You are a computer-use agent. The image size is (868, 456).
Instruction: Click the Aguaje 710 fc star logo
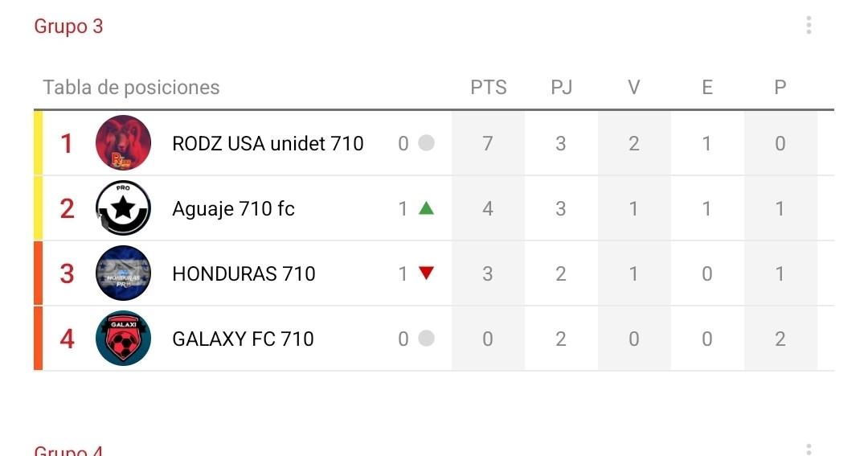coord(123,209)
